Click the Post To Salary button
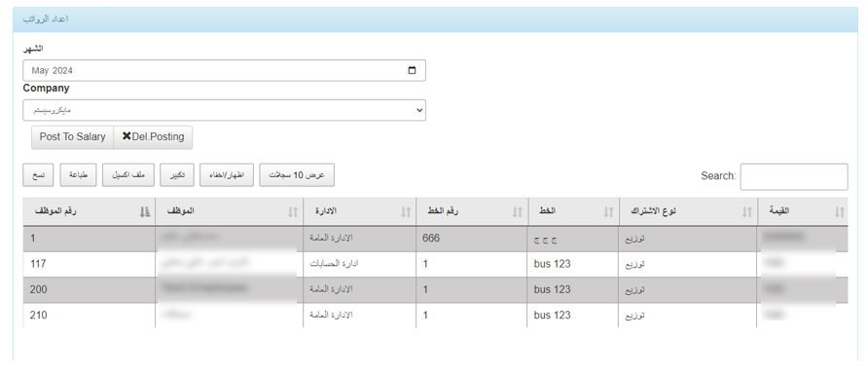 (x=73, y=136)
